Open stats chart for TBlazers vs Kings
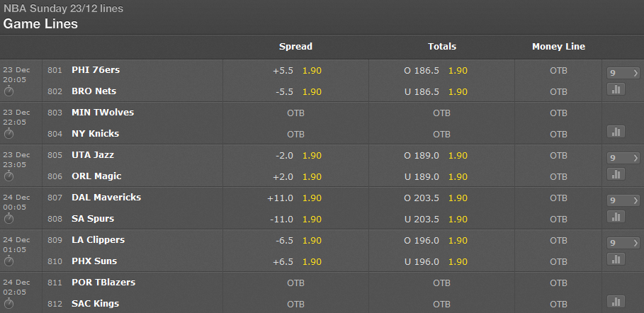This screenshot has width=644, height=313. (x=616, y=302)
